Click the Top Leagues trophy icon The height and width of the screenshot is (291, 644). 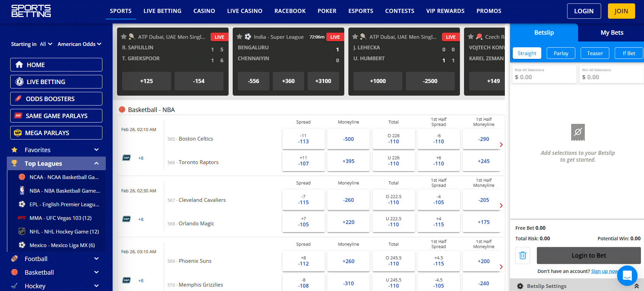tap(14, 163)
